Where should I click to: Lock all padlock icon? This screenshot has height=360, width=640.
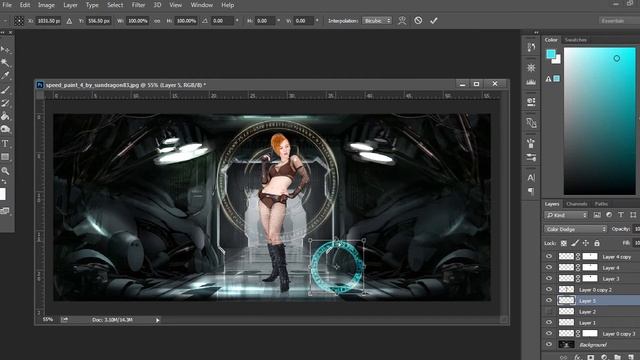(597, 243)
